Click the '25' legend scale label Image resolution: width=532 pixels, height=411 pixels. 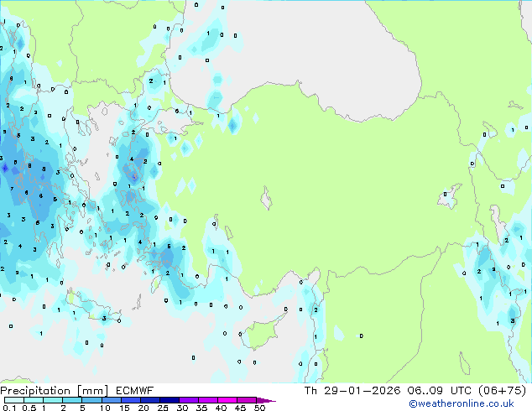click(x=163, y=408)
